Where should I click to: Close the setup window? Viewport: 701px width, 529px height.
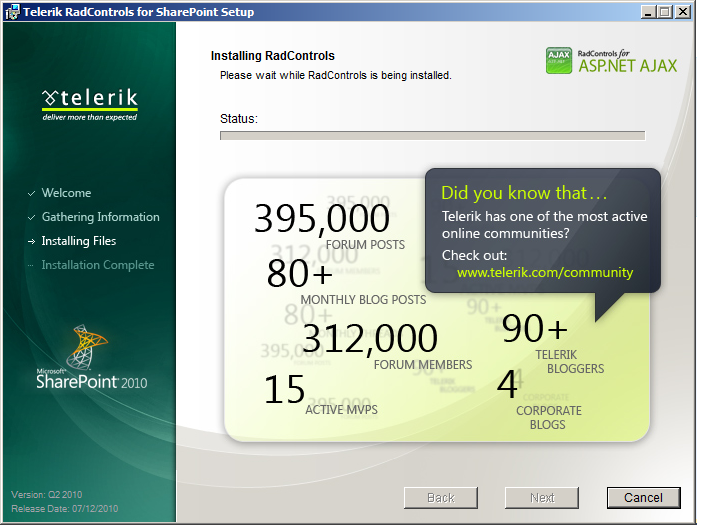tap(683, 12)
